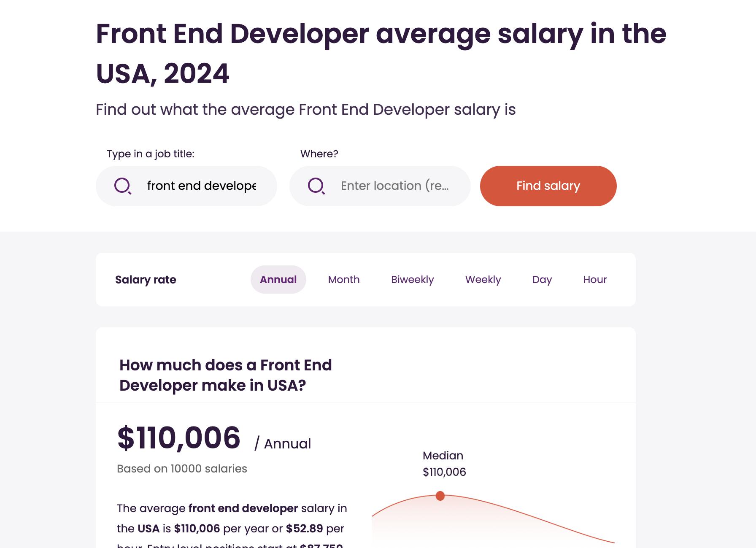Select the Annual salary rate tab
Viewport: 756px width, 548px height.
pos(278,279)
